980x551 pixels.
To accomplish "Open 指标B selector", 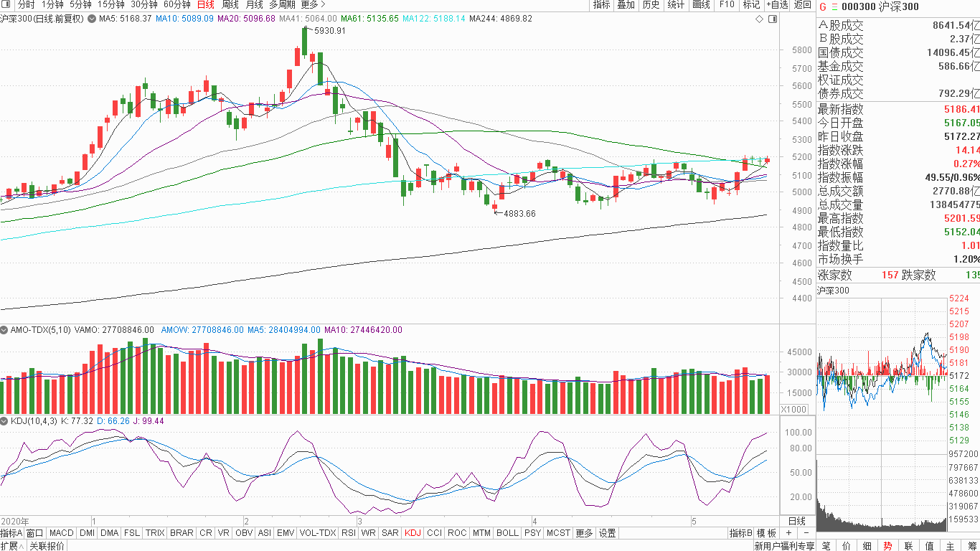I will tap(741, 533).
